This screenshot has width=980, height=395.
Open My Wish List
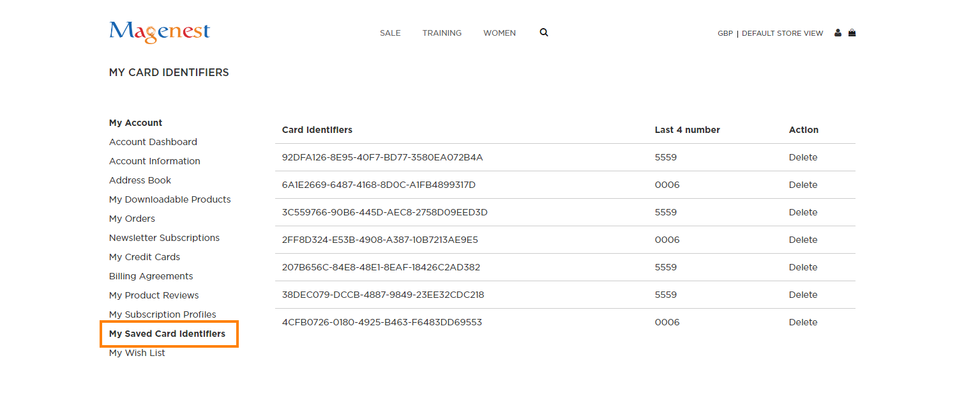pyautogui.click(x=137, y=352)
